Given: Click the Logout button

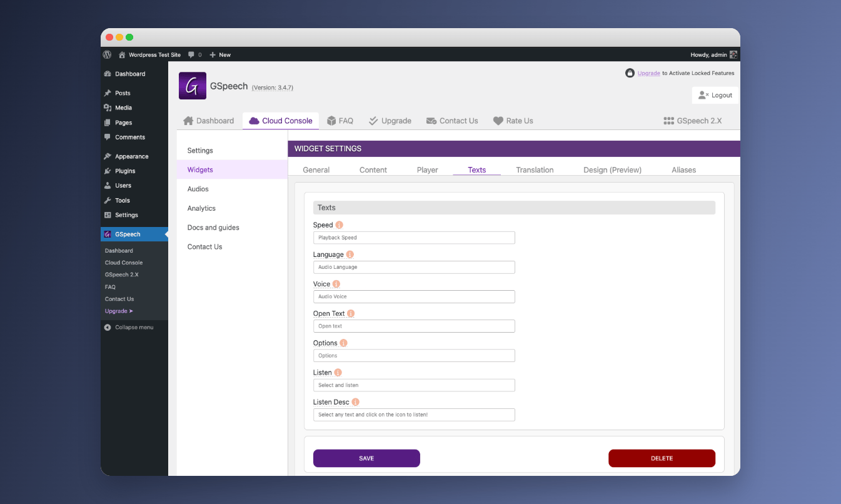Looking at the screenshot, I should pyautogui.click(x=715, y=95).
